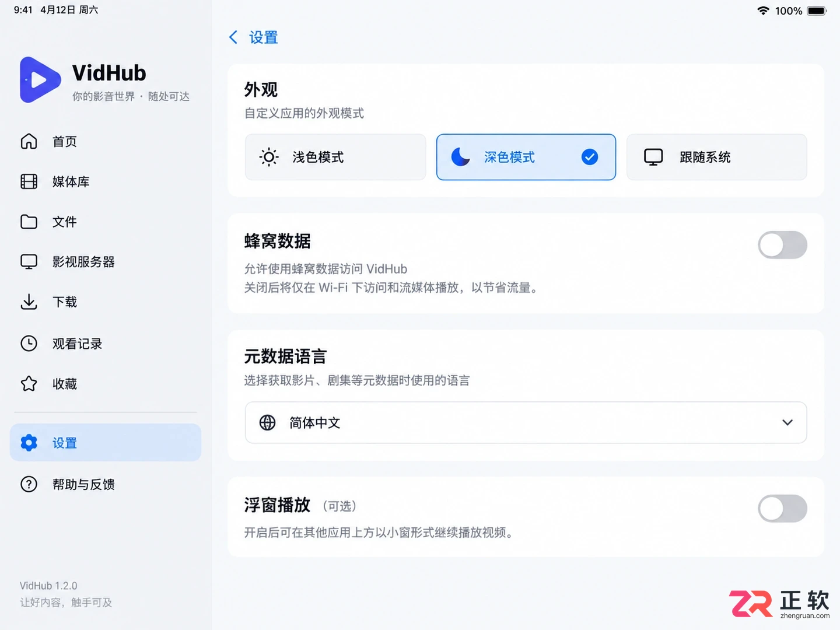Open 帮助与反馈 in the sidebar
This screenshot has width=840, height=630.
(106, 484)
